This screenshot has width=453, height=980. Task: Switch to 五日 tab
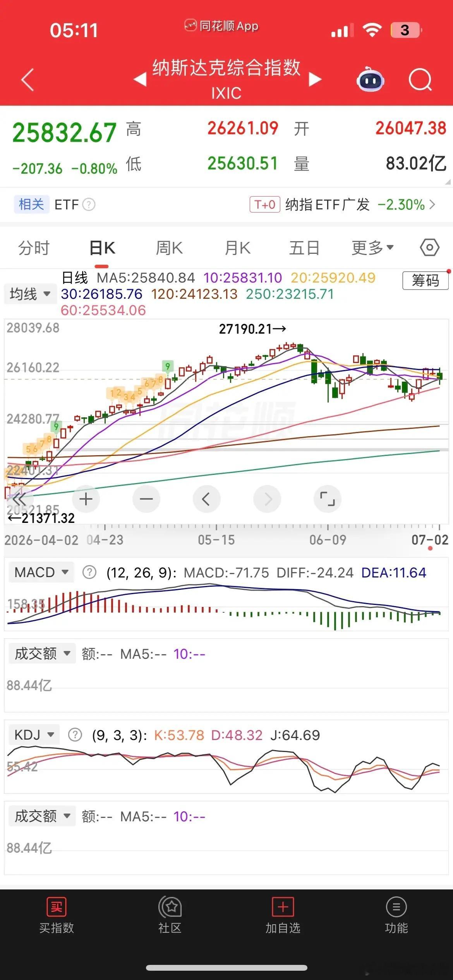pos(304,248)
